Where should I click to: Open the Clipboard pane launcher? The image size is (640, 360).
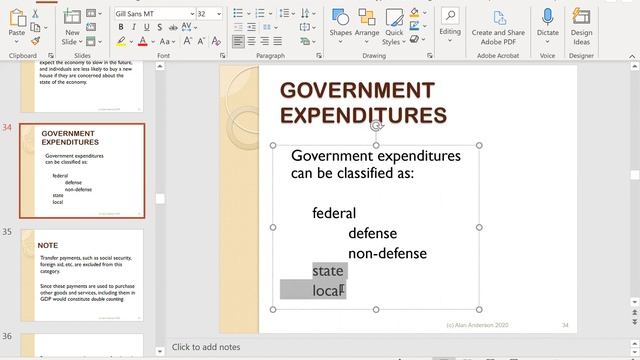(51, 56)
